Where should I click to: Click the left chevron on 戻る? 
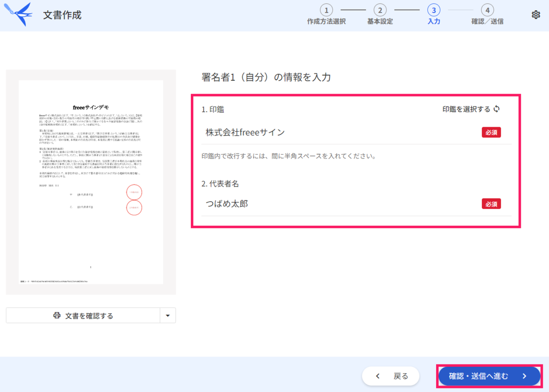click(x=378, y=376)
